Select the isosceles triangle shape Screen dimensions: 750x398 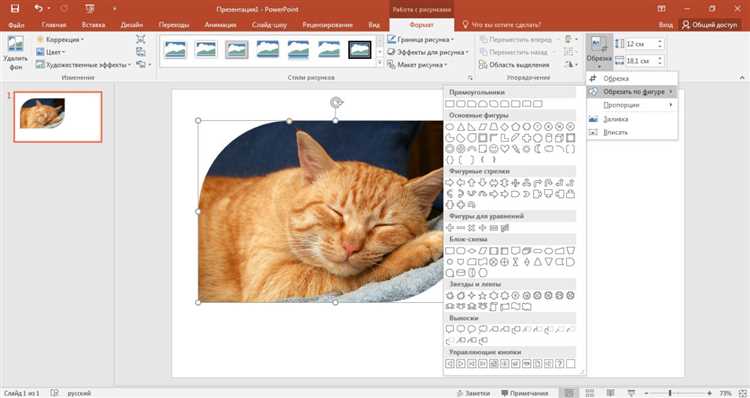tap(461, 127)
